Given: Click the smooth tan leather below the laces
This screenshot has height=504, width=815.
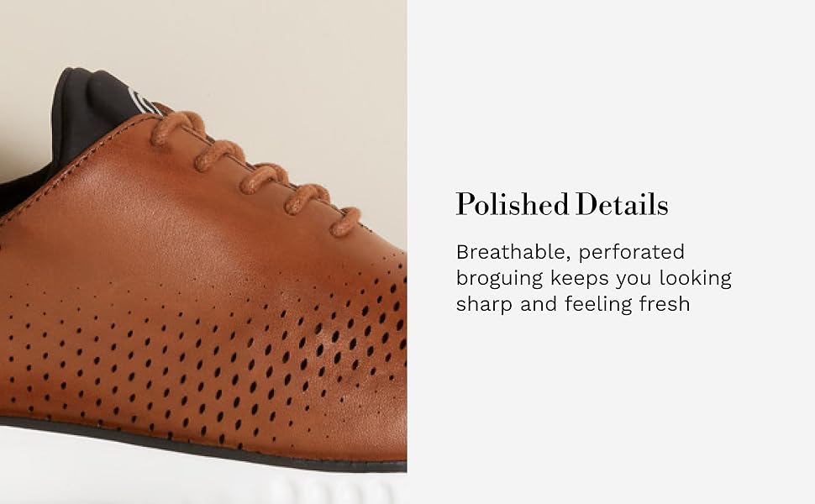Looking at the screenshot, I should [156, 218].
